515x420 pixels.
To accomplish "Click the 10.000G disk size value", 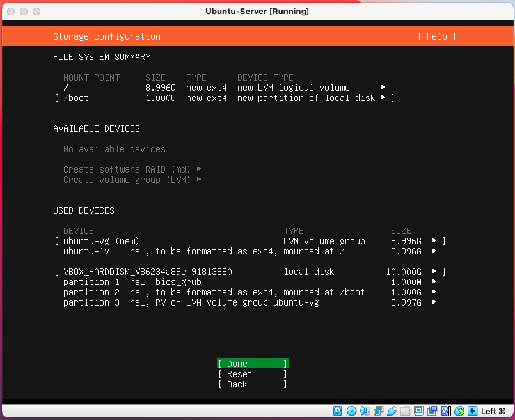I will pos(404,272).
